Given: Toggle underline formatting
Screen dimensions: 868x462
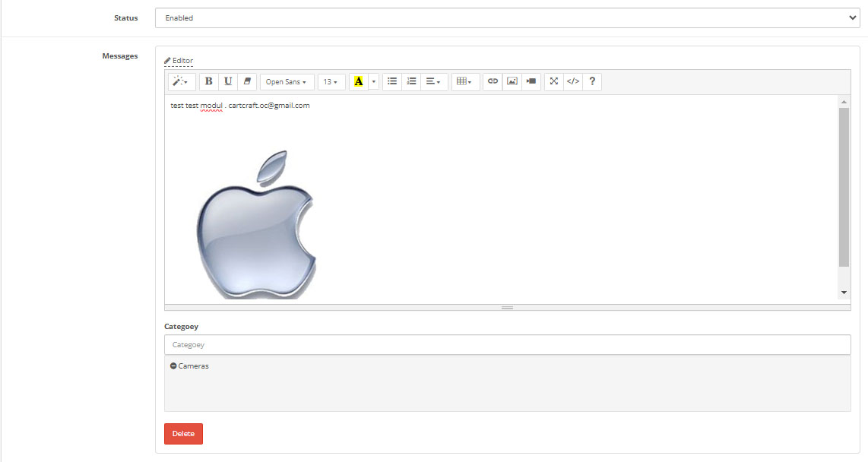Looking at the screenshot, I should 227,82.
